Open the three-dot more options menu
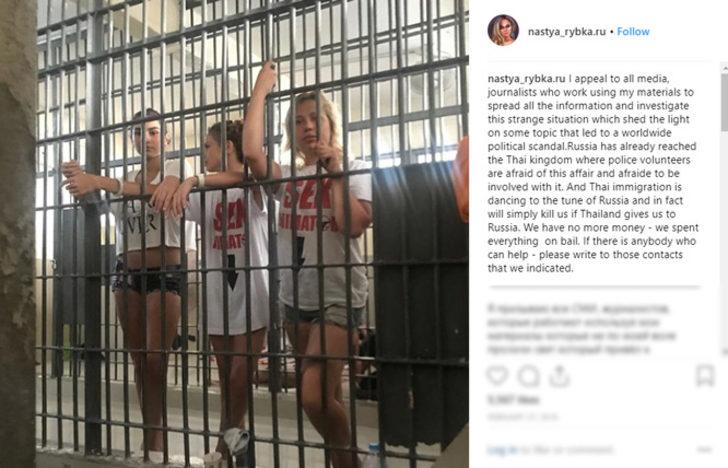 [x=705, y=449]
